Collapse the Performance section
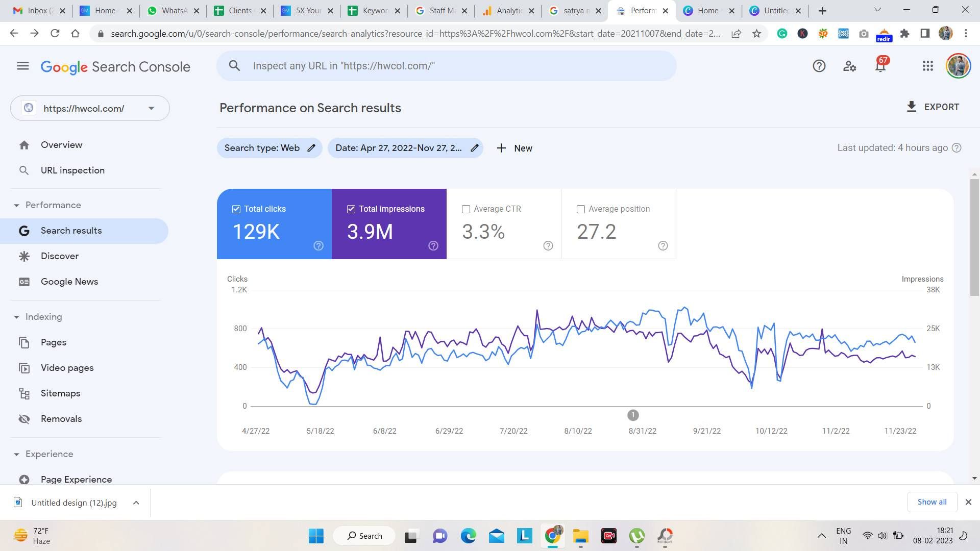Viewport: 980px width, 551px height. tap(16, 205)
